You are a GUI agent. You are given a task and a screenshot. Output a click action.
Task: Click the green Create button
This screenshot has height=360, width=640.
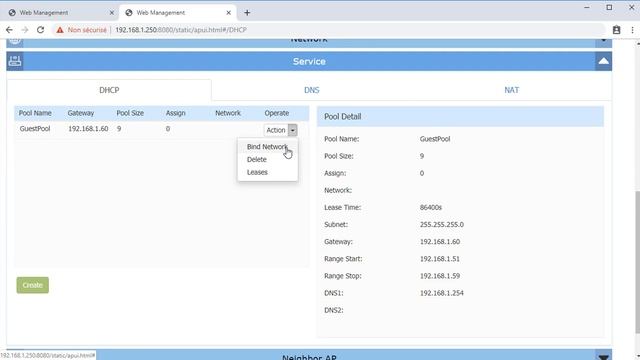pos(33,285)
